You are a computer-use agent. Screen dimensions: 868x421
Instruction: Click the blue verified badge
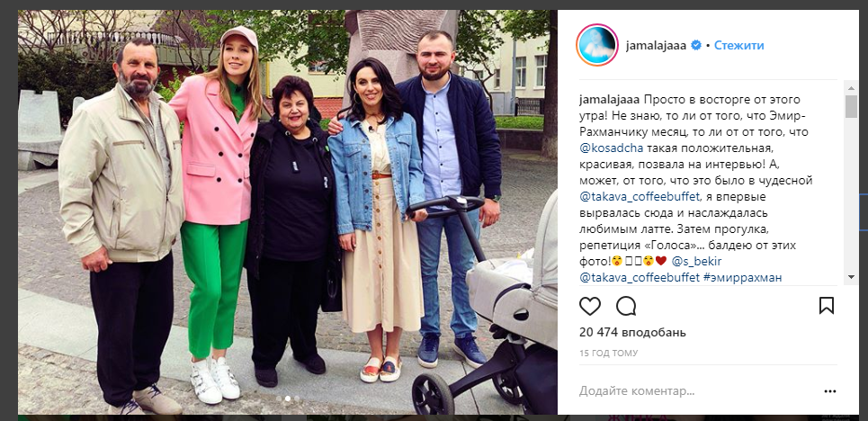[697, 45]
